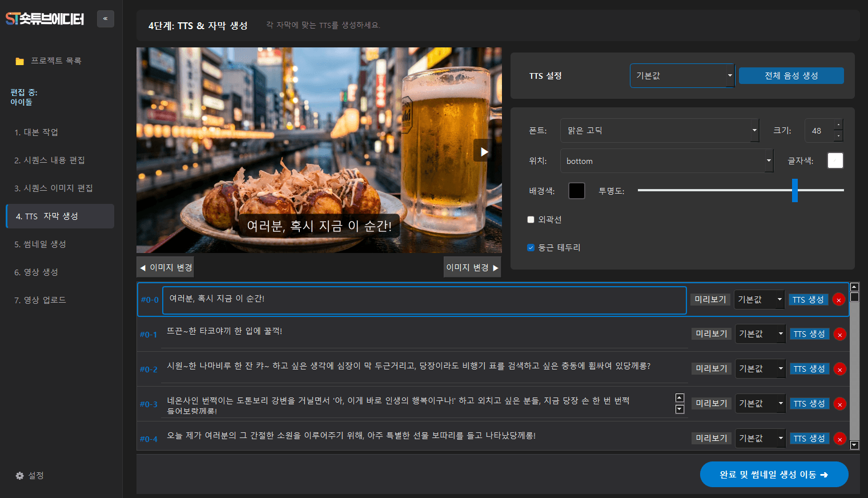Delete subtitle #0-2 using the red X icon
Image resolution: width=868 pixels, height=498 pixels.
click(x=839, y=369)
